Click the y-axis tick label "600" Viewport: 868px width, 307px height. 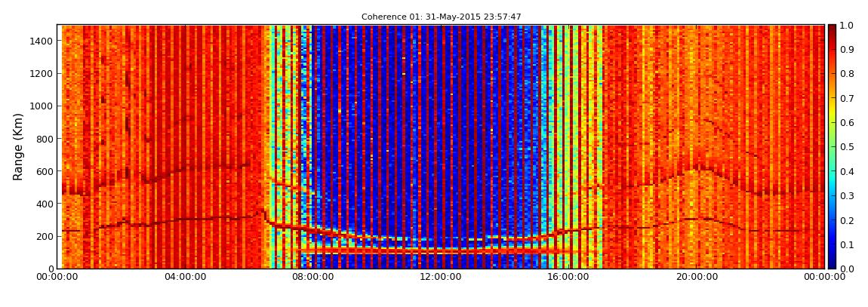45,171
